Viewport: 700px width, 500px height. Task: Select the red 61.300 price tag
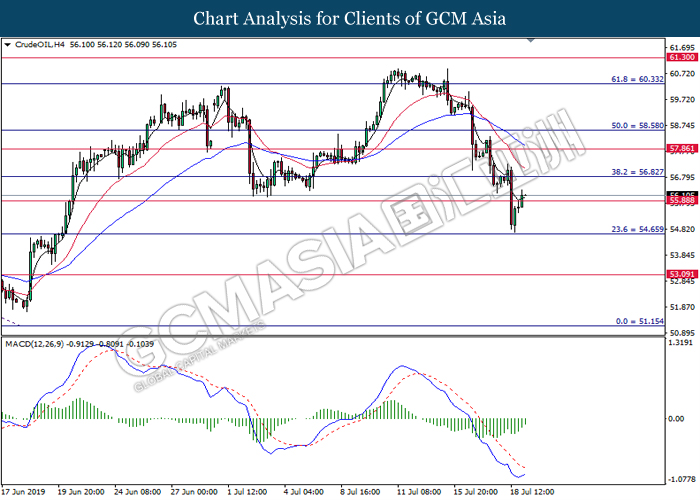(681, 59)
